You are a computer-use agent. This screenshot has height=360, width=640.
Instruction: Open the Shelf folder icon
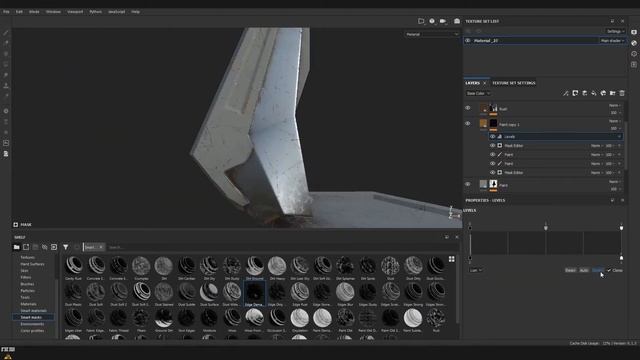pyautogui.click(x=16, y=247)
